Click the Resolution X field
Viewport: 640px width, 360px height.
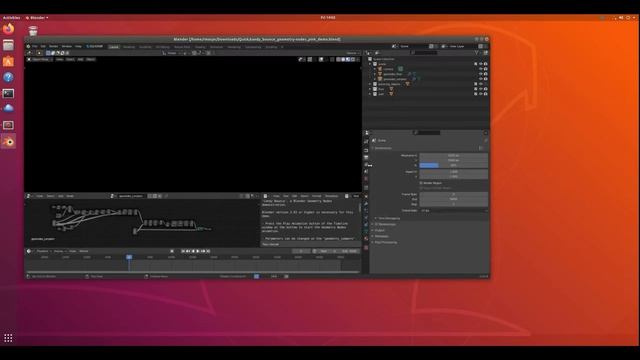(x=453, y=156)
